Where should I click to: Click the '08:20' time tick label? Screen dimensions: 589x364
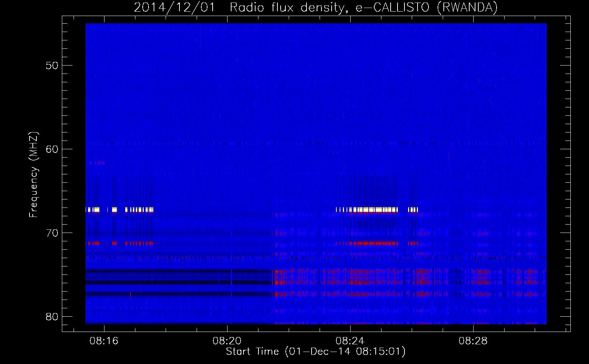click(x=227, y=341)
